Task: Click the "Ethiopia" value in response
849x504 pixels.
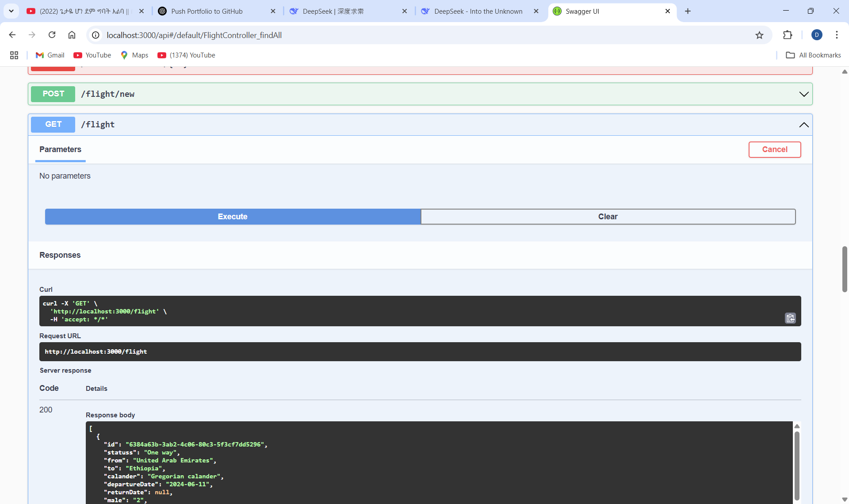Action: tap(144, 468)
